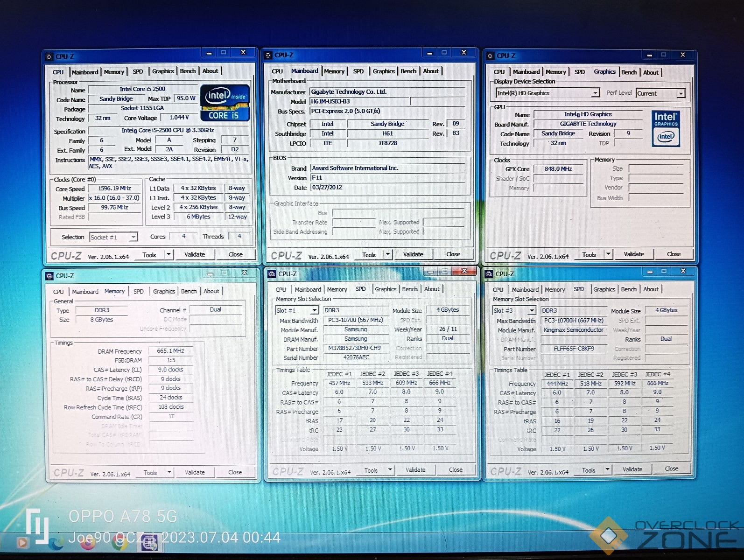Screen dimensions: 744x560
Task: Expand Tools arrow in the Intel HD Graphics window
Action: point(608,254)
